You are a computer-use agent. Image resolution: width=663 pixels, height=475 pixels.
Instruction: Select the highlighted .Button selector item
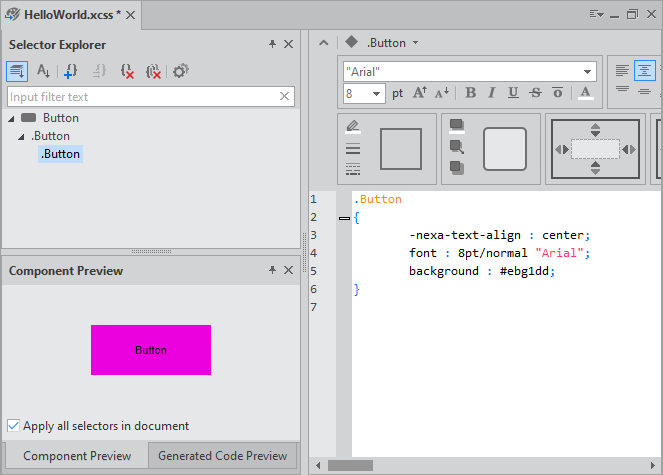[60, 154]
